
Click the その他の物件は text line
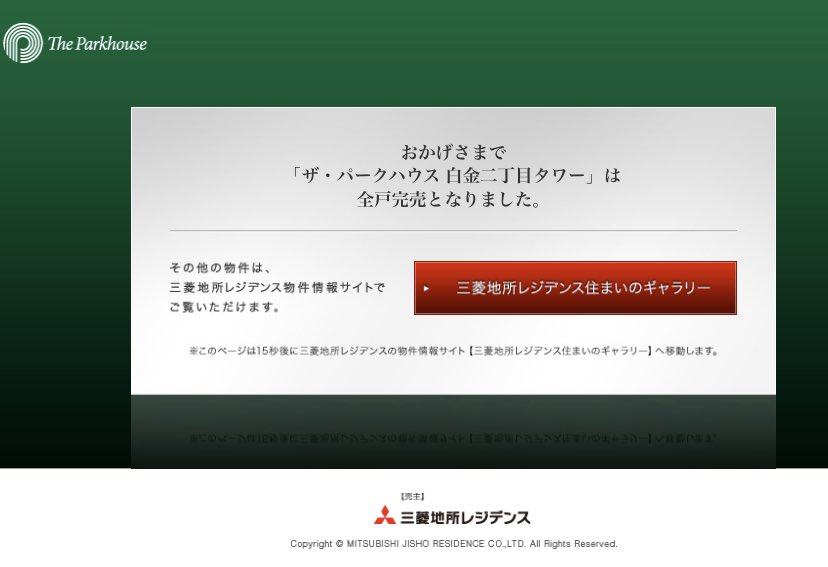[x=221, y=268]
